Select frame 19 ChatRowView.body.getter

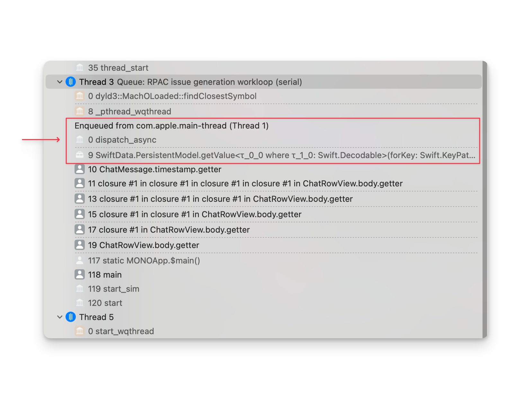tap(143, 245)
